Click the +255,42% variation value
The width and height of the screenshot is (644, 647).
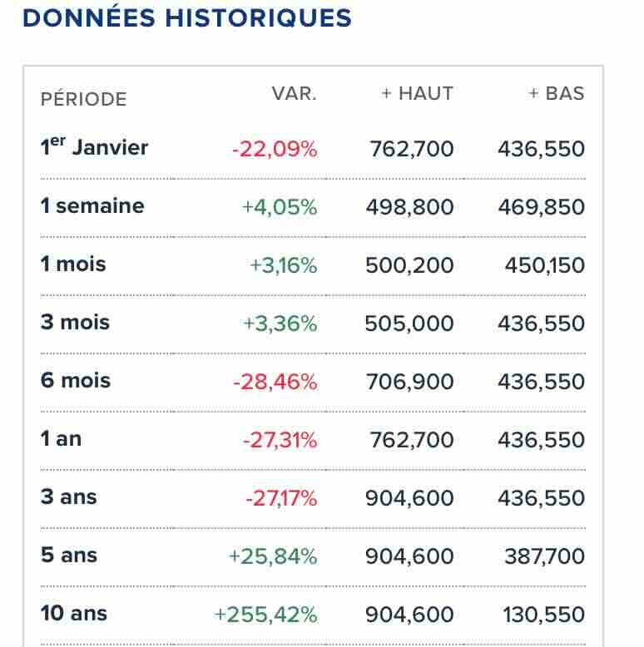pos(265,615)
